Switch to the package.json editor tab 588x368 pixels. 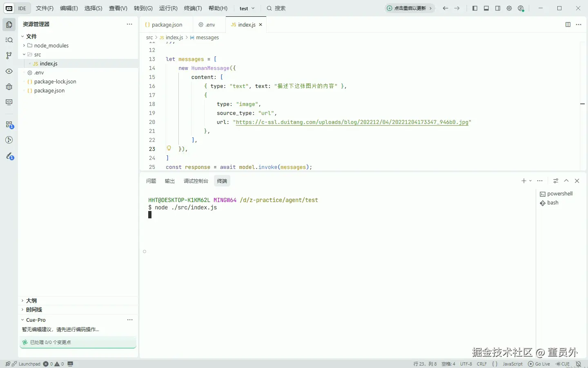(x=167, y=25)
